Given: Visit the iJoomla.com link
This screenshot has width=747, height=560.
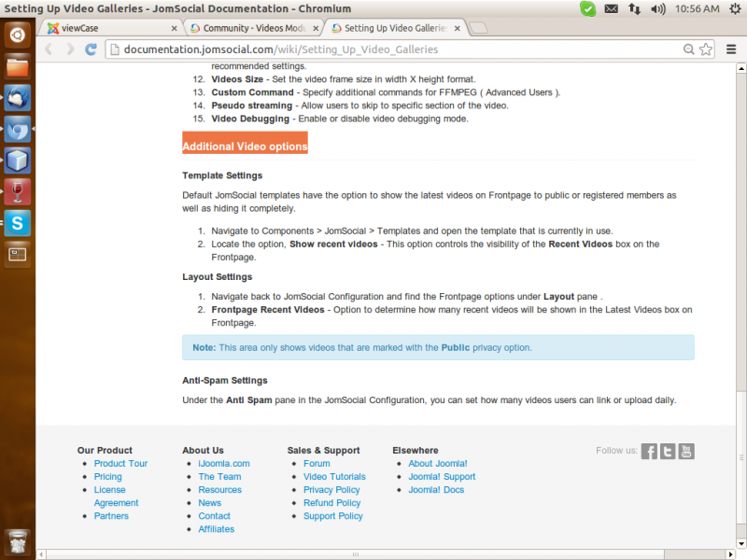Looking at the screenshot, I should (x=224, y=463).
